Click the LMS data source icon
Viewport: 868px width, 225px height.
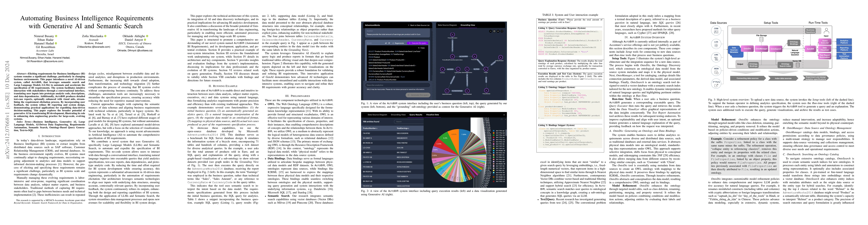pos(716,58)
